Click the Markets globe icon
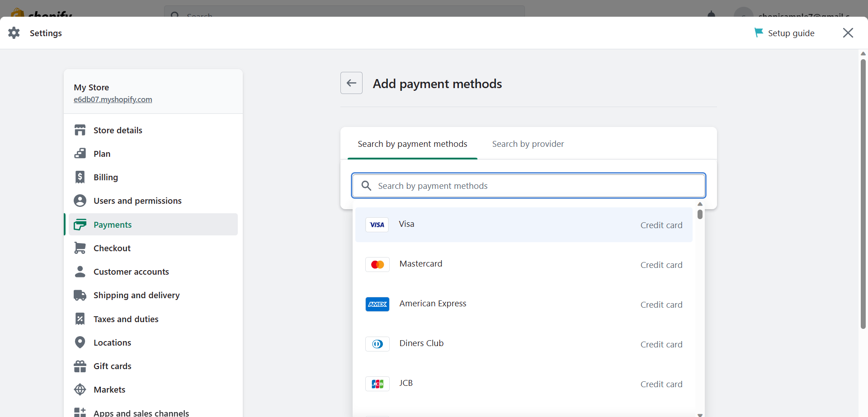 click(80, 389)
